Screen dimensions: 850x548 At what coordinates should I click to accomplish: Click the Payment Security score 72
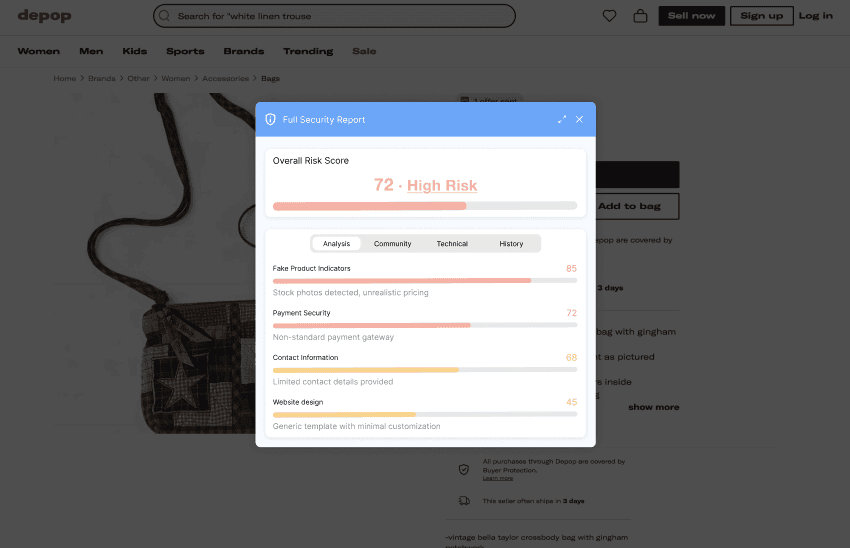[x=571, y=313]
